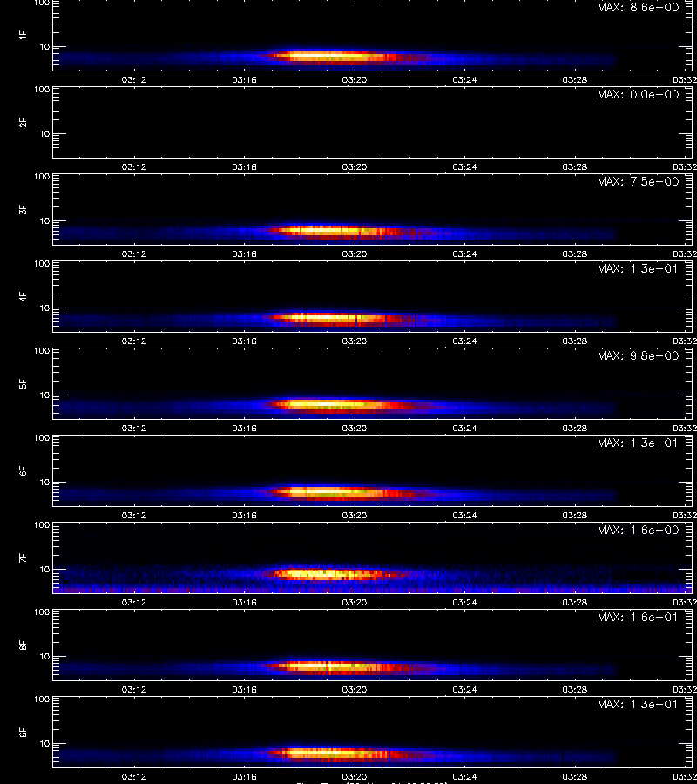This screenshot has width=697, height=784.
Task: Select the 'MAX: 1.6e+00' readout
Action: (638, 530)
